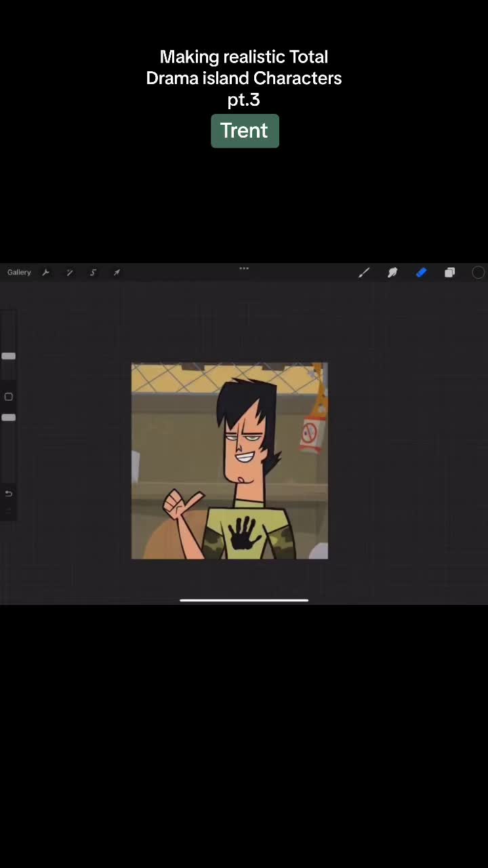488x868 pixels.
Task: Activate the Selection S-shaped tool
Action: 94,273
